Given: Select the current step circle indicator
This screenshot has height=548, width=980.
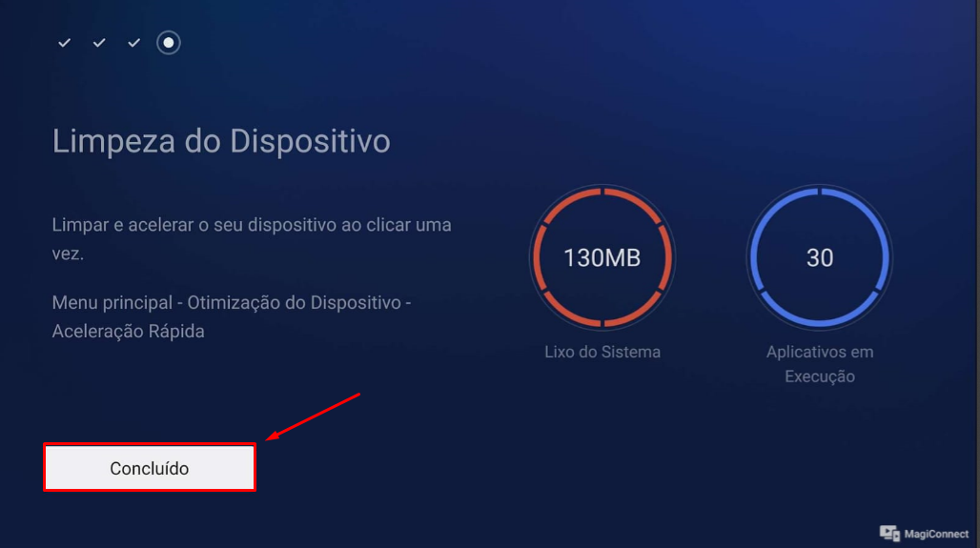Looking at the screenshot, I should [168, 43].
